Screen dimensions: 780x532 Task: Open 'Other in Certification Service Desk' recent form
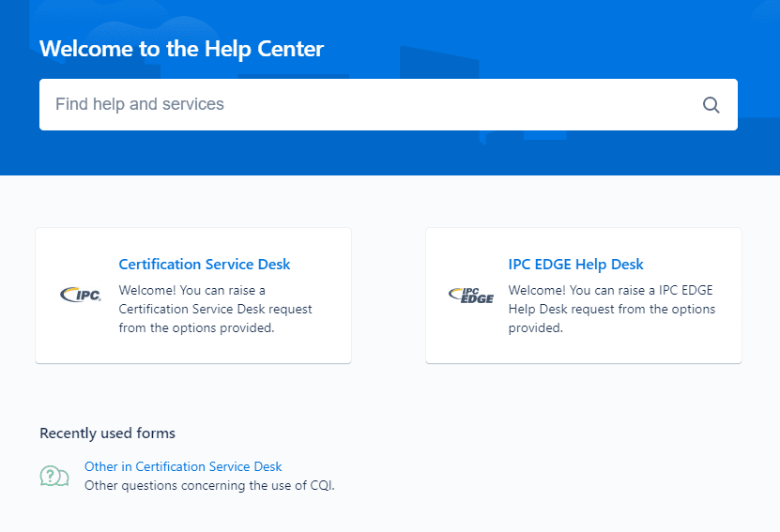(183, 466)
